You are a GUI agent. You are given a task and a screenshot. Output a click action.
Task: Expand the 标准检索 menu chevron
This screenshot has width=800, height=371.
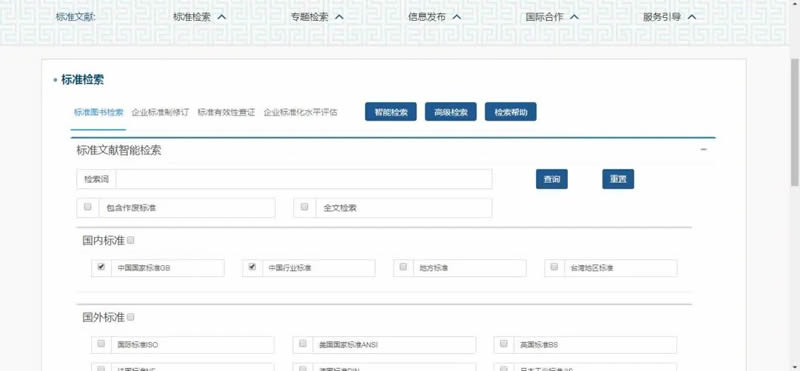pyautogui.click(x=221, y=17)
